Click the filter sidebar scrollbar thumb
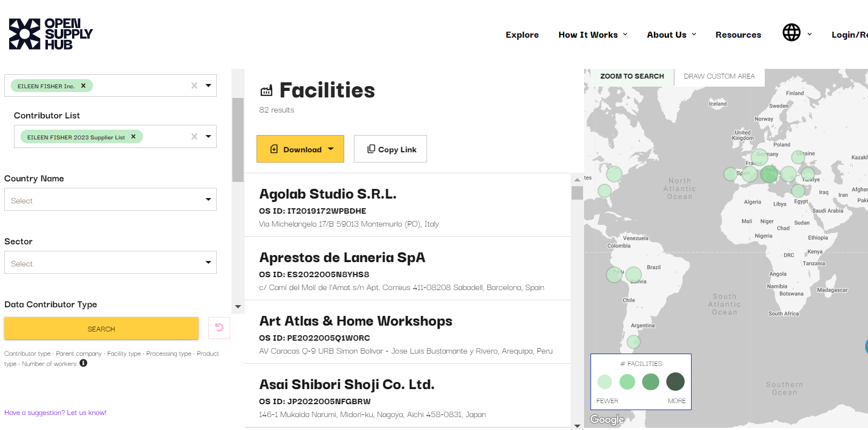The height and width of the screenshot is (430, 868). point(238,140)
